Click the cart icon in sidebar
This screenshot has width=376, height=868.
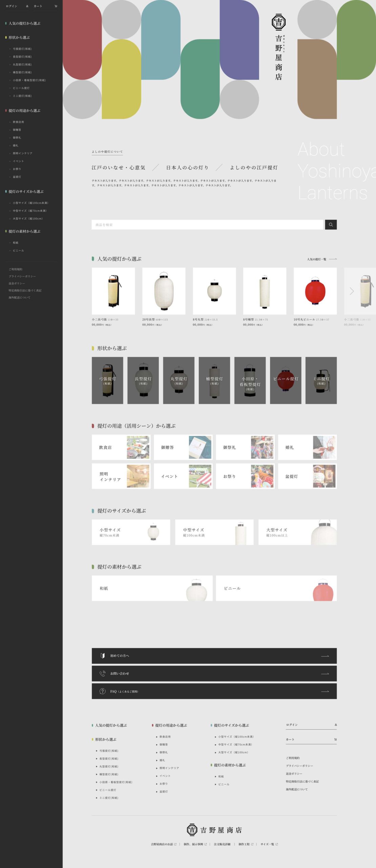[x=56, y=6]
